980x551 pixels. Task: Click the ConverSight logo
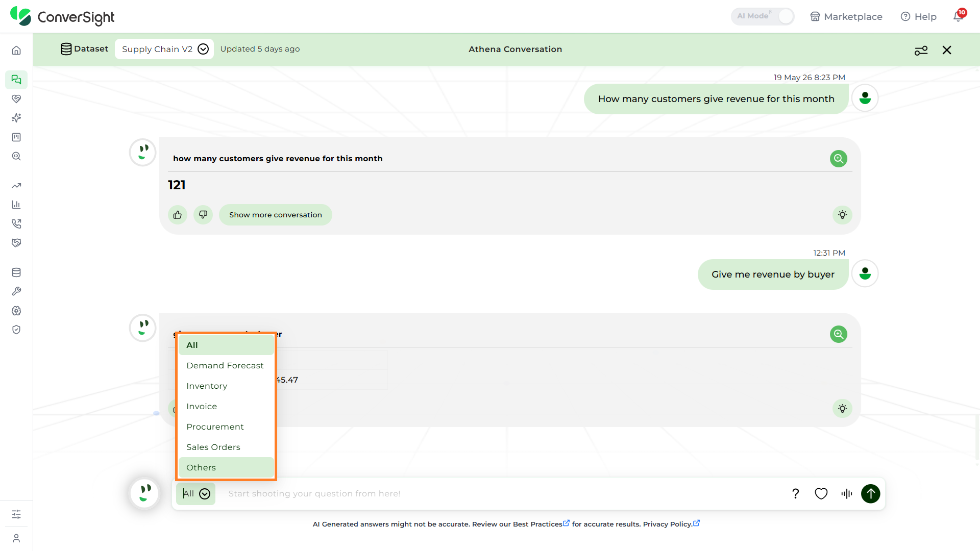pyautogui.click(x=62, y=17)
